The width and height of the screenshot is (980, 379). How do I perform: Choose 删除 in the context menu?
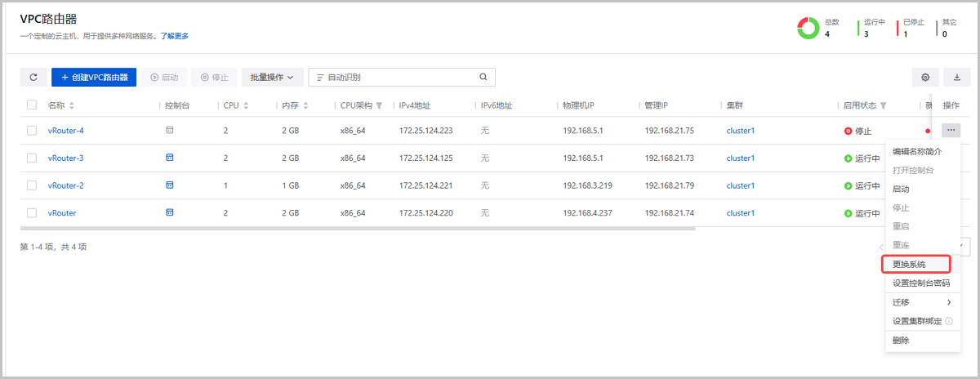tap(901, 340)
